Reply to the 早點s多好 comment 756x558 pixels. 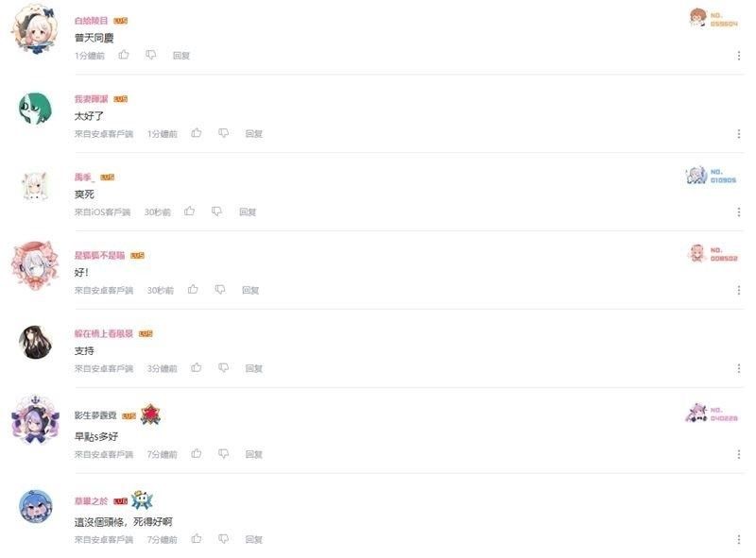(x=253, y=454)
